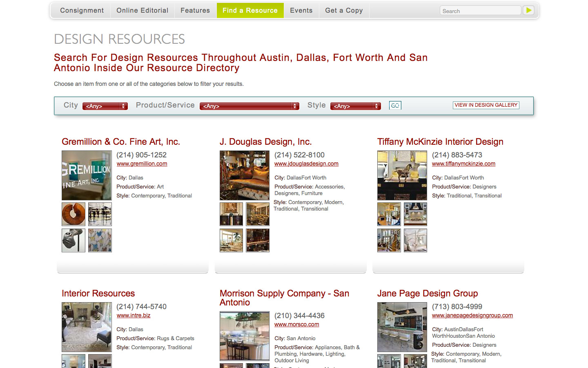Click J. Douglas phone (214) 522-8100

[299, 155]
